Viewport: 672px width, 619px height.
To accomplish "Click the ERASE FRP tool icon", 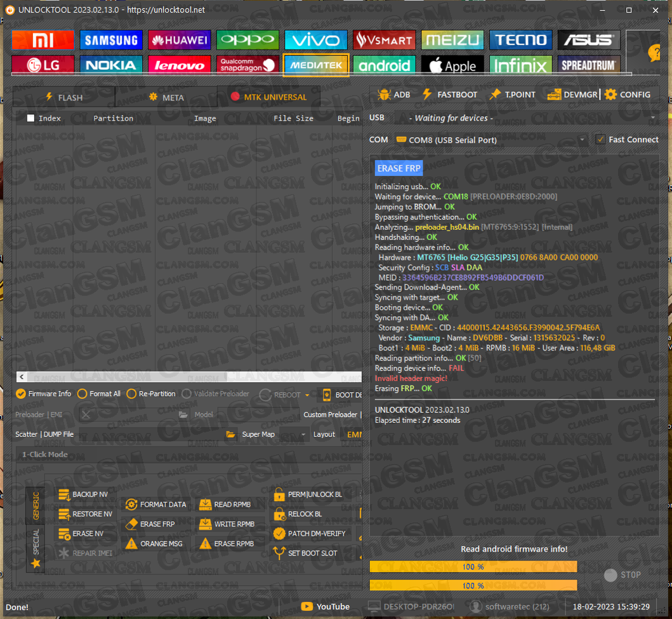I will [x=131, y=524].
